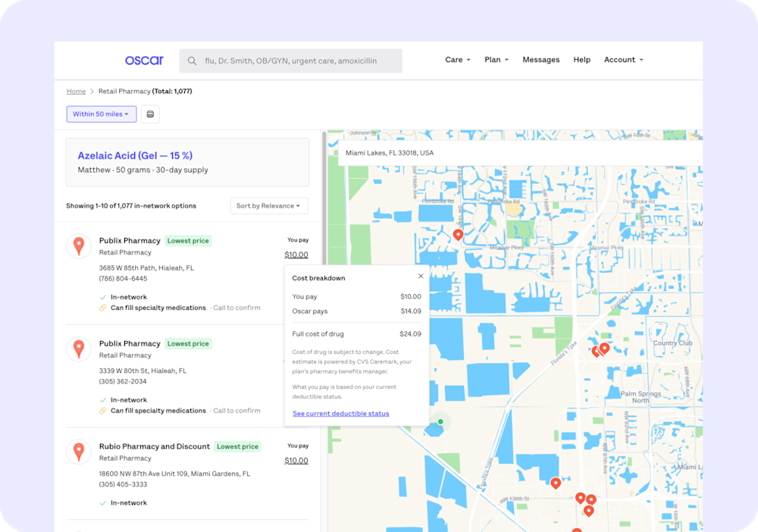Viewport: 758px width, 532px height.
Task: Click the Oscar logo
Action: click(x=144, y=61)
